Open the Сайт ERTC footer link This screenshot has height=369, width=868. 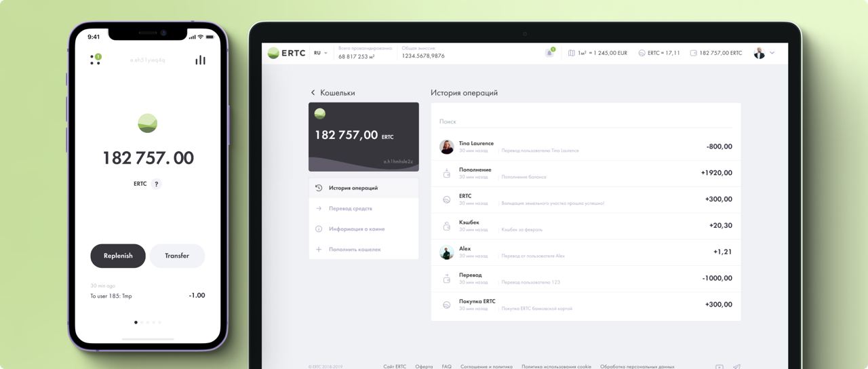pyautogui.click(x=395, y=366)
